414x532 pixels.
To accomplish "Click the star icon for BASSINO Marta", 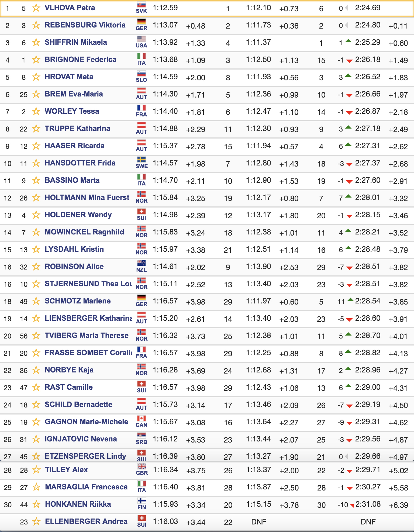I will tap(36, 180).
